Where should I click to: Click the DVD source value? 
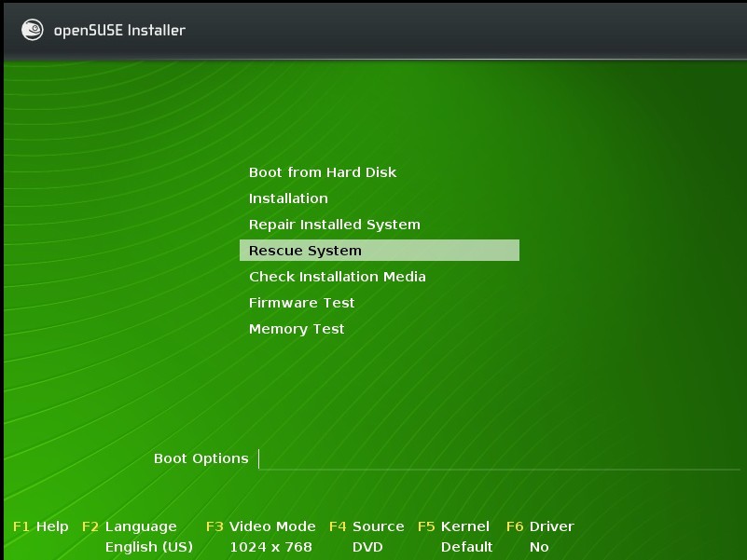pyautogui.click(x=367, y=547)
